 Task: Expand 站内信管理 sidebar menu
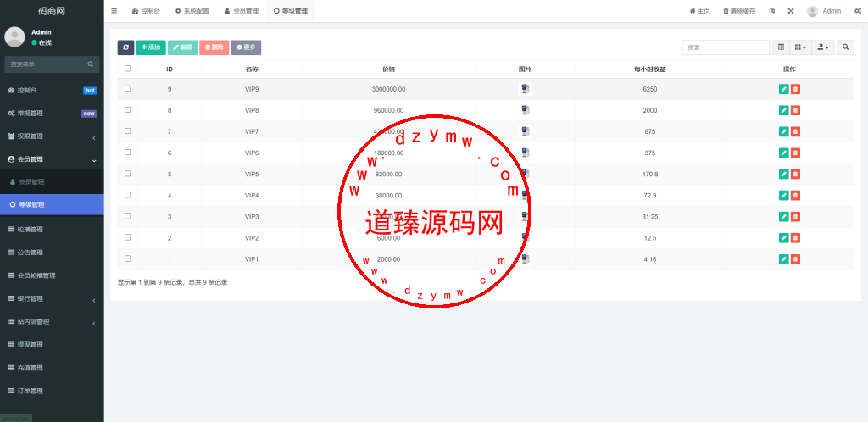pos(52,322)
